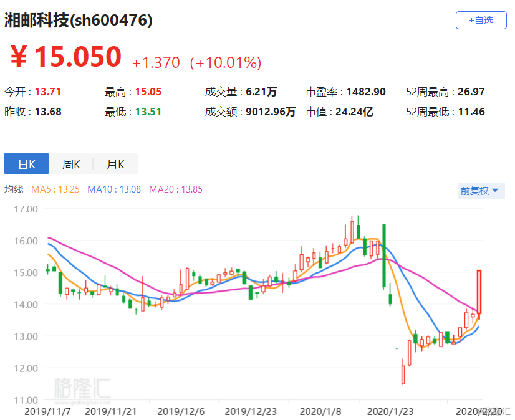
Task: Click the 17.00 price axis label
Action: [x=26, y=209]
